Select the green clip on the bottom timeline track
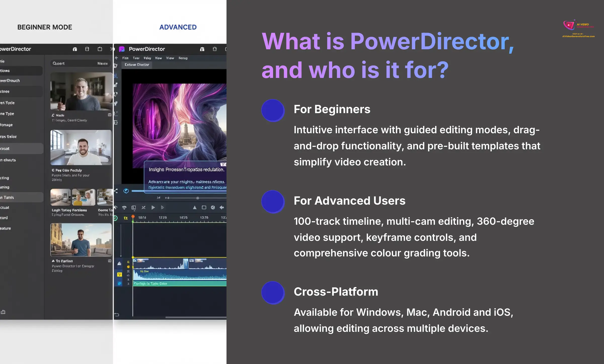 coord(180,284)
